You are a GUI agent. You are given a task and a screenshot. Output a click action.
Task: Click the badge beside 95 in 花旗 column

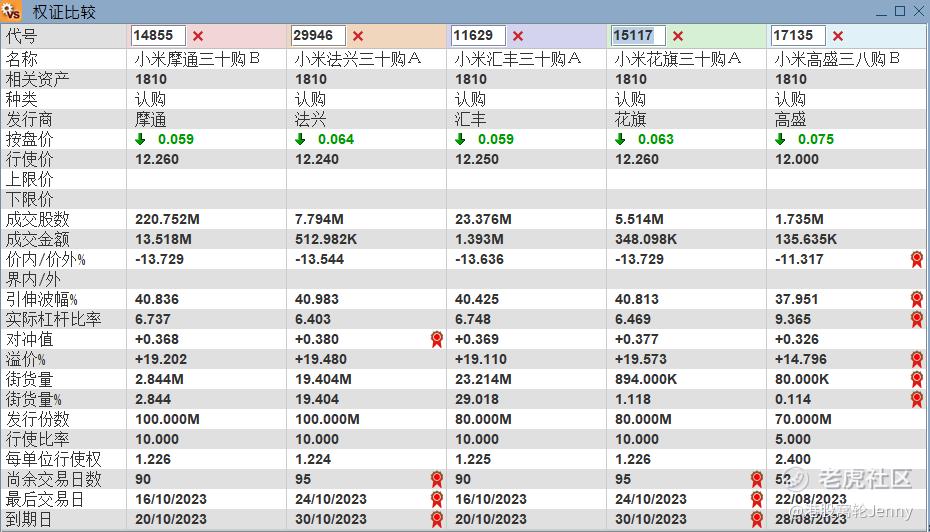click(757, 479)
